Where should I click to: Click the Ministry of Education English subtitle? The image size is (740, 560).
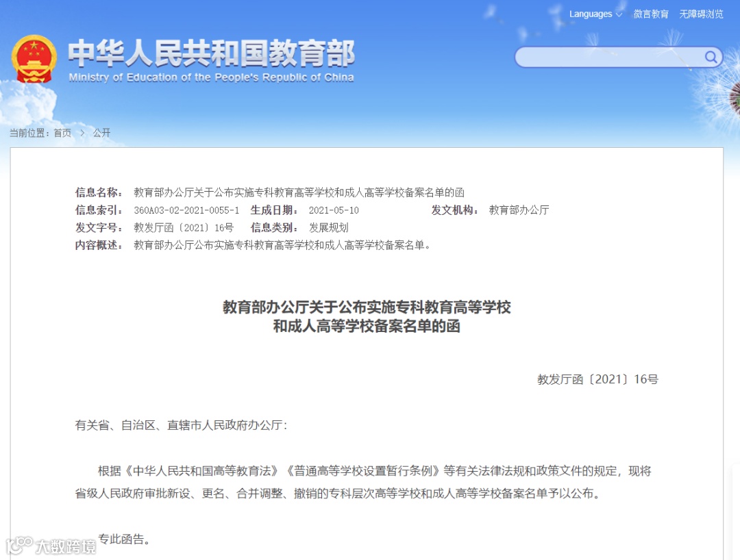coord(212,77)
